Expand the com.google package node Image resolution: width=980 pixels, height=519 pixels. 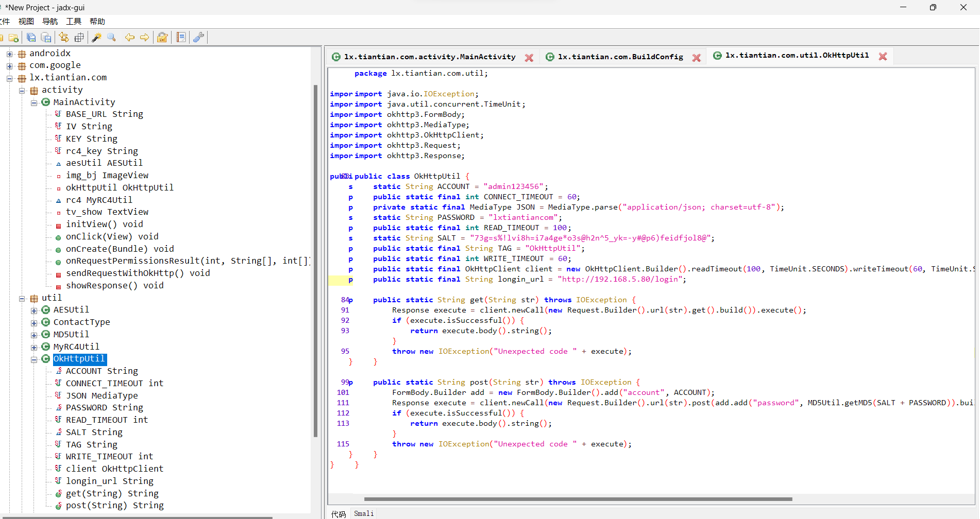coord(9,66)
